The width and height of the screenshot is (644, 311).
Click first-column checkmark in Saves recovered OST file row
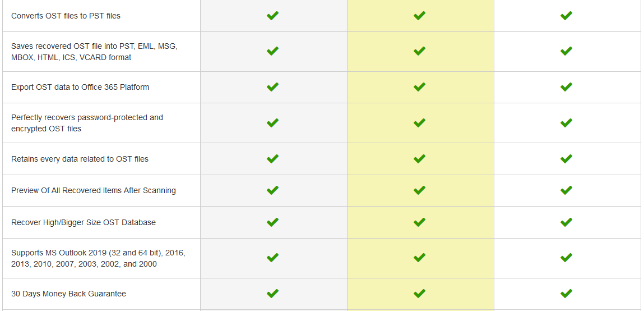273,52
